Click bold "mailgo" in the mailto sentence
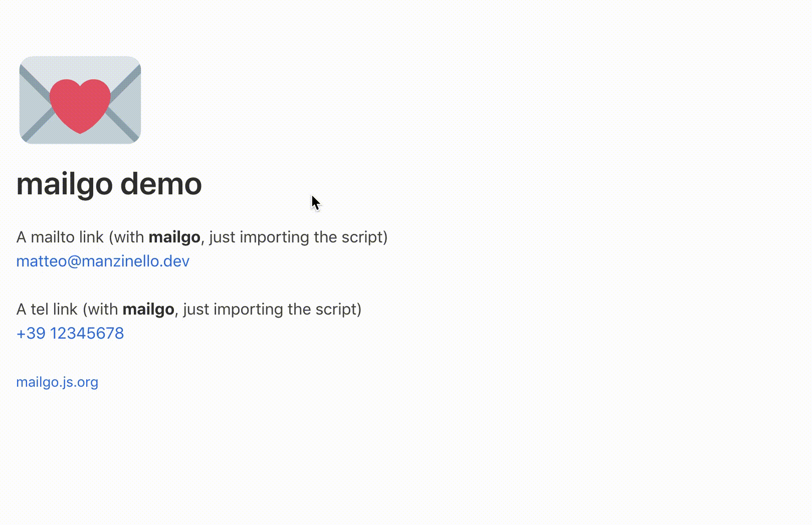The width and height of the screenshot is (812, 525). point(174,237)
